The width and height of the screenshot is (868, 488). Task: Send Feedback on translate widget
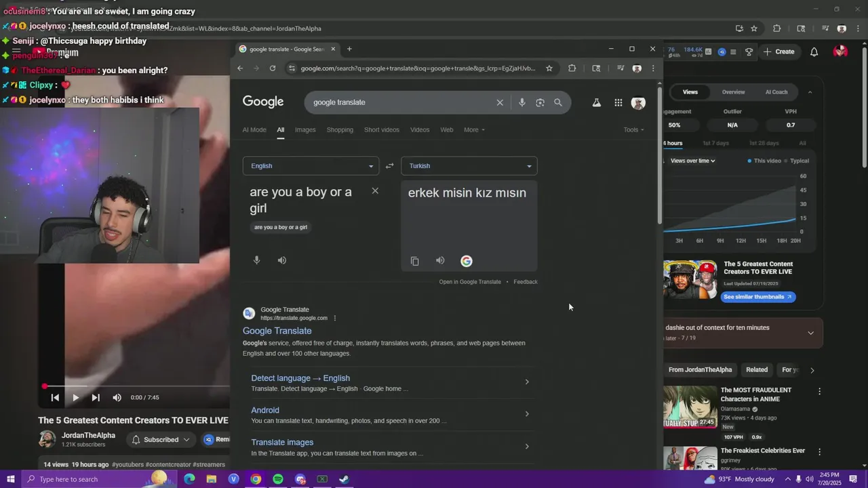pyautogui.click(x=526, y=282)
